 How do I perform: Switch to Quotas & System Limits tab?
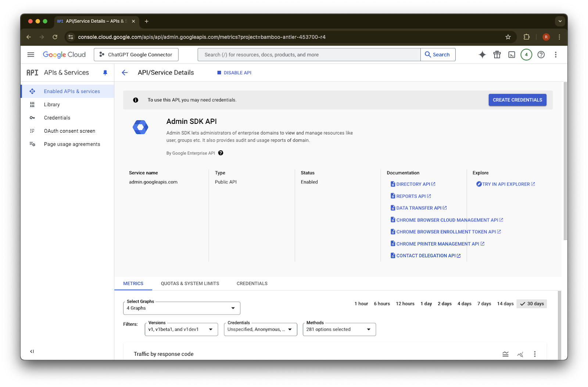[x=190, y=283]
